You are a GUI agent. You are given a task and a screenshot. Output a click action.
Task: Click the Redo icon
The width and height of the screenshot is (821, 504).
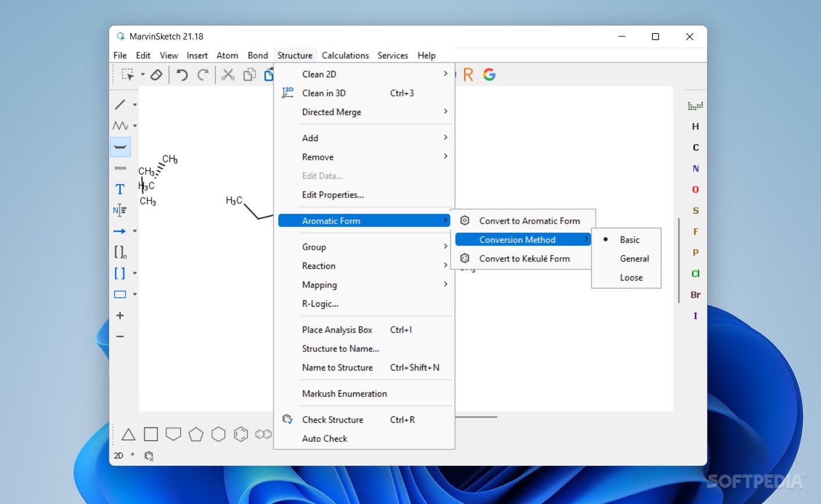coord(203,74)
